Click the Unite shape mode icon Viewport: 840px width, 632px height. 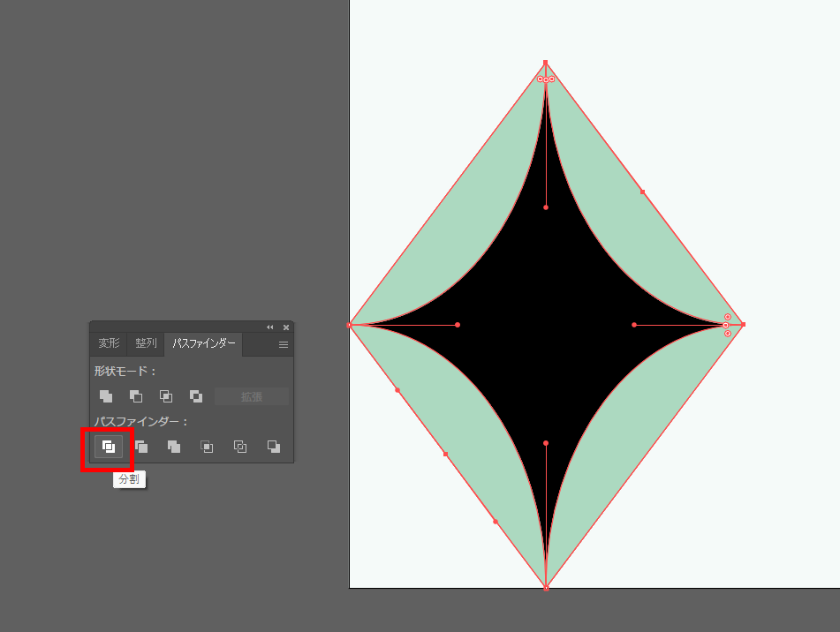106,396
